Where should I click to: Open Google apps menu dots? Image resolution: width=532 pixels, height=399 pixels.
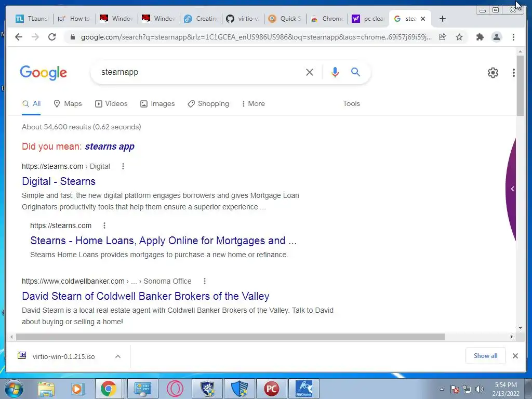[x=514, y=73]
